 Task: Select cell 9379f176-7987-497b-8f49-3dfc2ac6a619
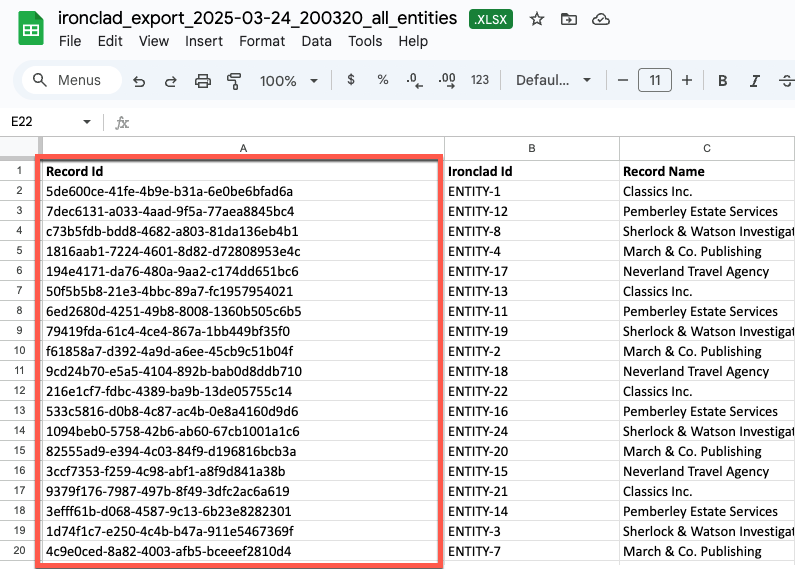coord(243,491)
